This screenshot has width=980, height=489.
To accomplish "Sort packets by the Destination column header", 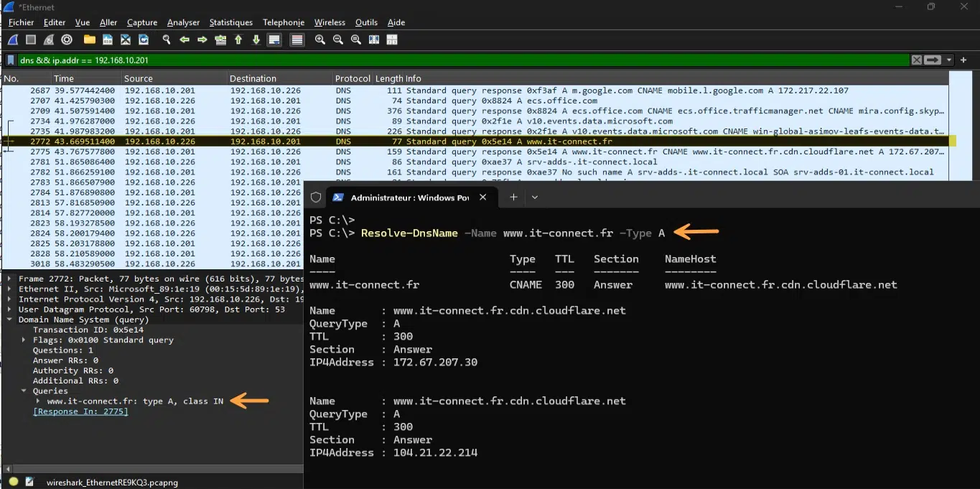I will click(281, 78).
